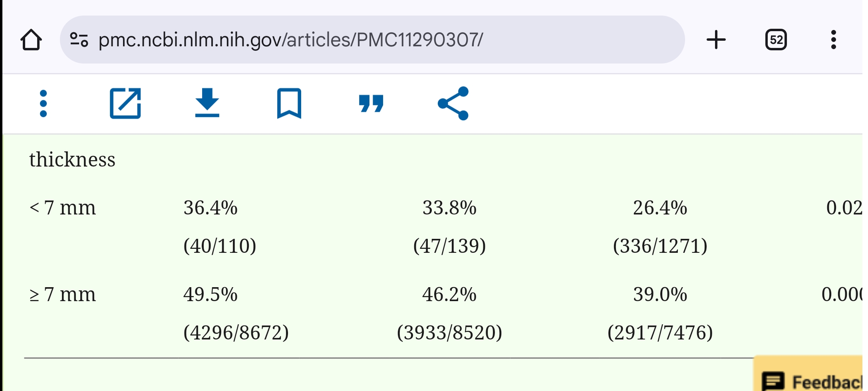Download the article PDF
This screenshot has width=868, height=391.
(207, 103)
